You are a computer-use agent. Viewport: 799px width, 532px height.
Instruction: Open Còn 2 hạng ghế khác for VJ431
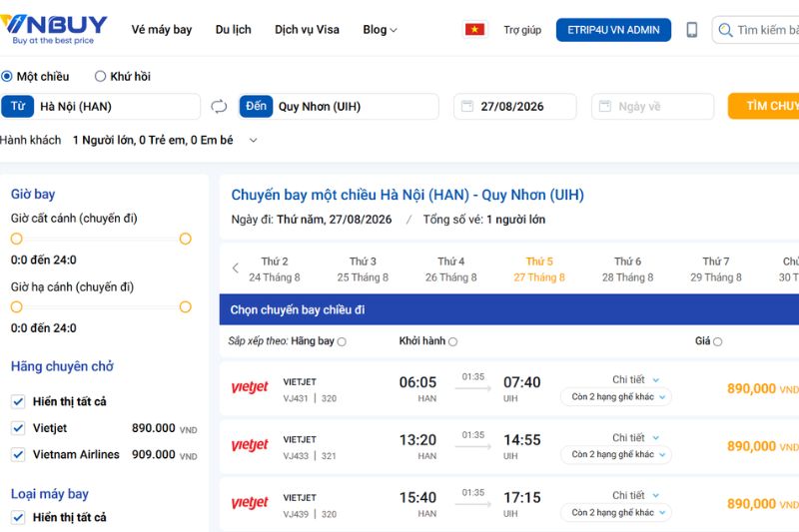[x=616, y=396]
